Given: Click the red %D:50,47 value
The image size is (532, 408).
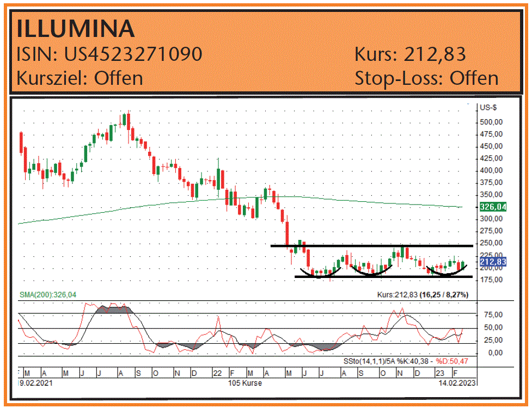Looking at the screenshot, I should (452, 362).
